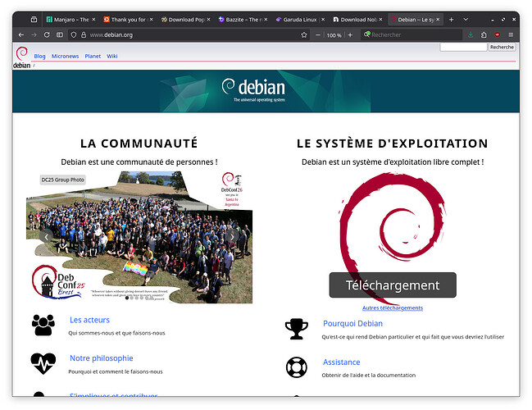Click the Debian swirl logo top-left
532x410 pixels.
pos(21,56)
